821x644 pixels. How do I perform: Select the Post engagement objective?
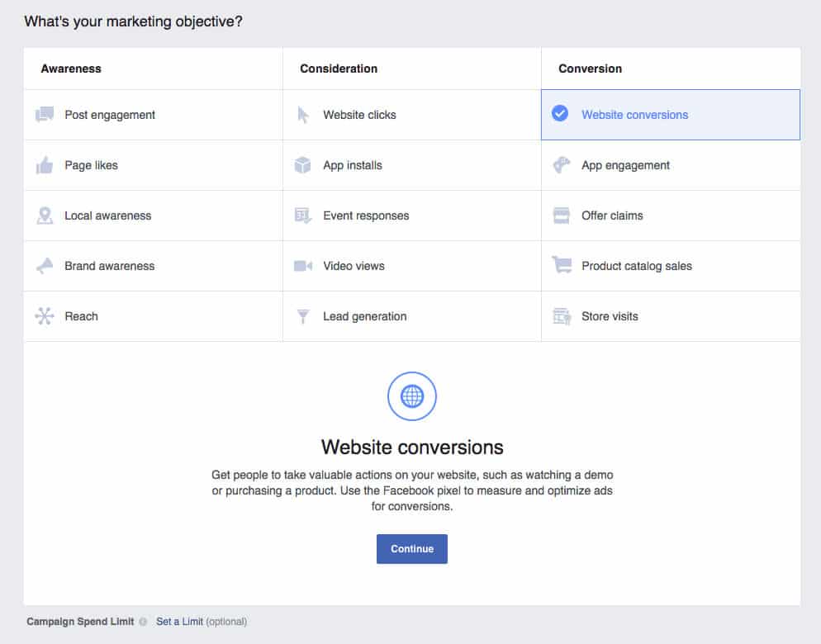(153, 115)
